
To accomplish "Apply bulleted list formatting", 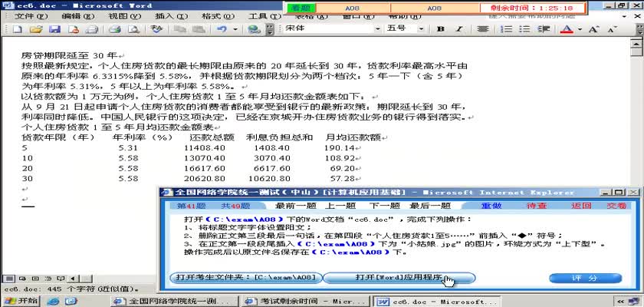I will coord(524,29).
